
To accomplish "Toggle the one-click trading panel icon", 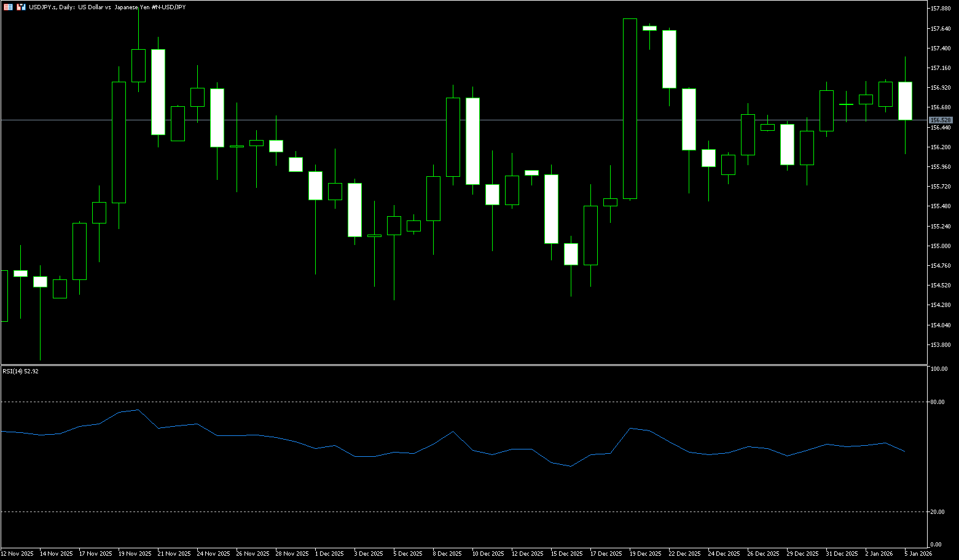I will tap(21, 7).
